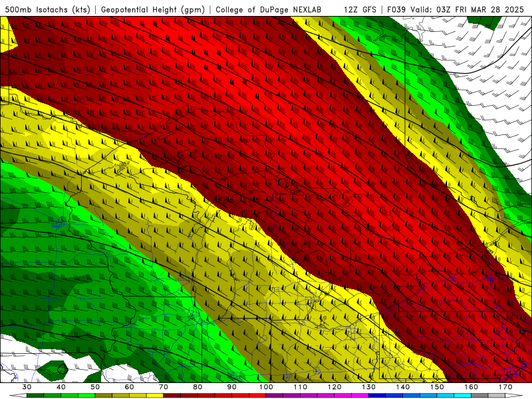532x399 pixels.
Task: Click the colorbar label '30'
Action: tap(27, 387)
